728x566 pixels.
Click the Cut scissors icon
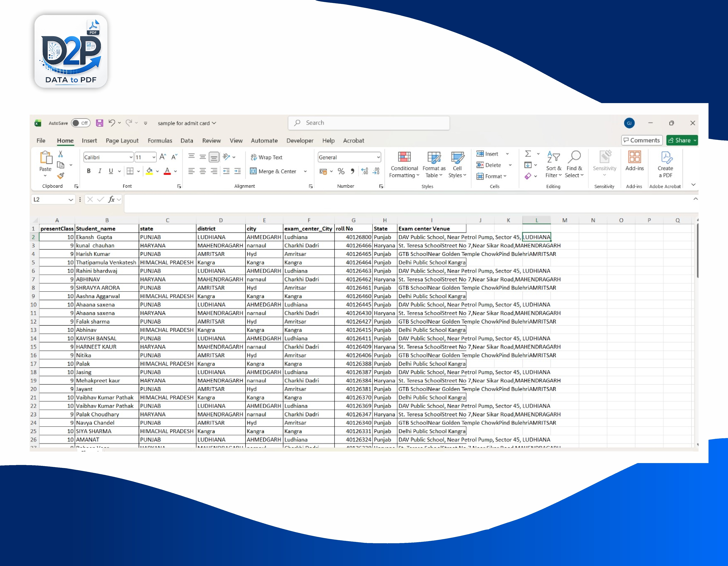[61, 154]
